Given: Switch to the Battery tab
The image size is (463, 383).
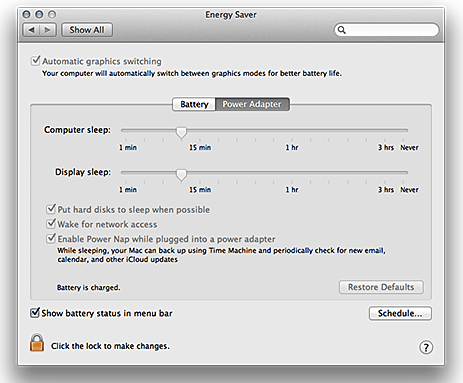Looking at the screenshot, I should click(194, 104).
